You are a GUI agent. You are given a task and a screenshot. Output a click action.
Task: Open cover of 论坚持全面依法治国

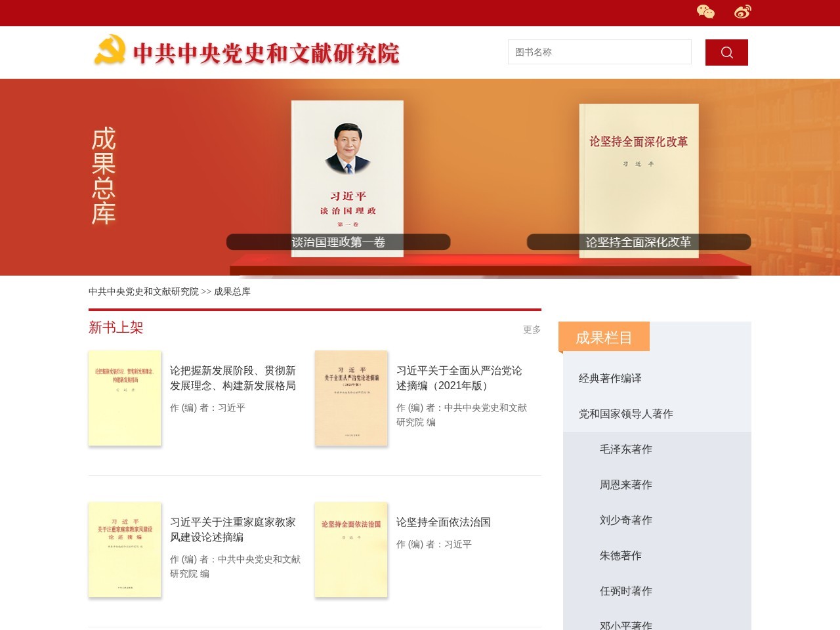pos(351,550)
